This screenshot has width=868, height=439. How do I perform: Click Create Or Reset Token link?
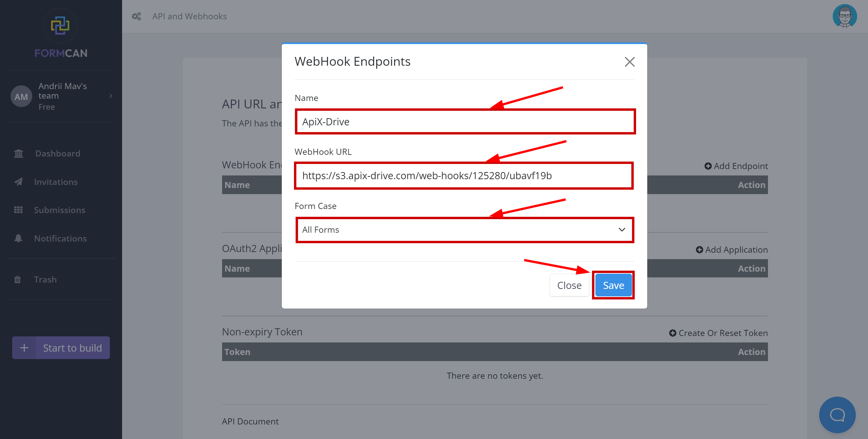(718, 333)
